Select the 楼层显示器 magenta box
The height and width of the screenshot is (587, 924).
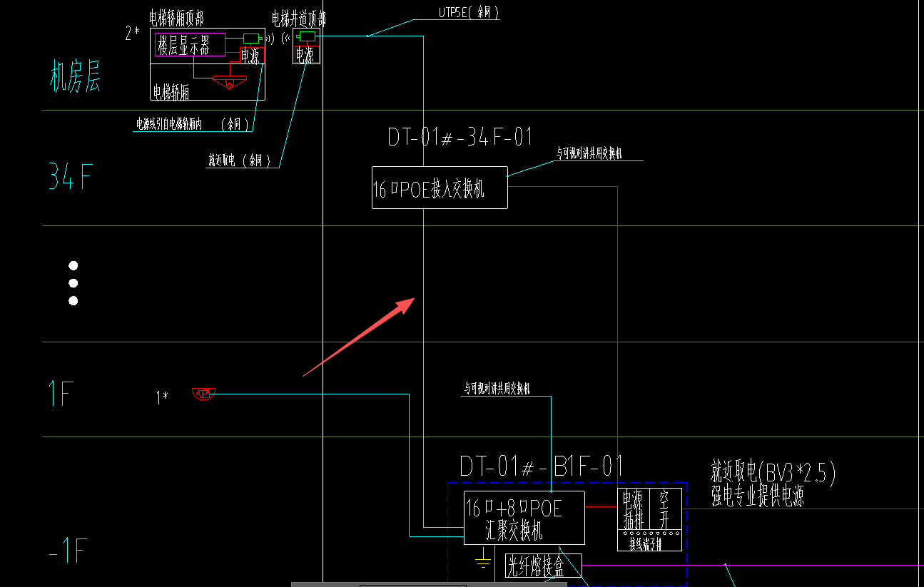click(190, 44)
